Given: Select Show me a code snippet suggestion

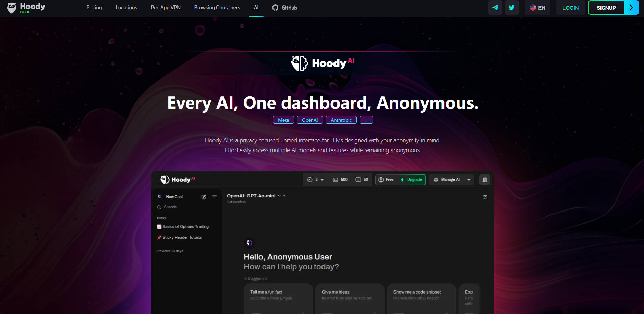Looking at the screenshot, I should click(421, 299).
